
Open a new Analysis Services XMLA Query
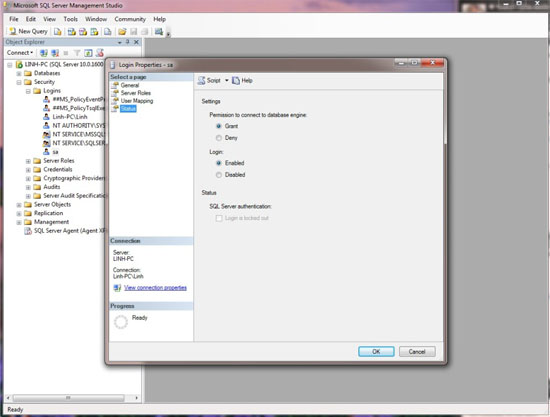[x=94, y=32]
